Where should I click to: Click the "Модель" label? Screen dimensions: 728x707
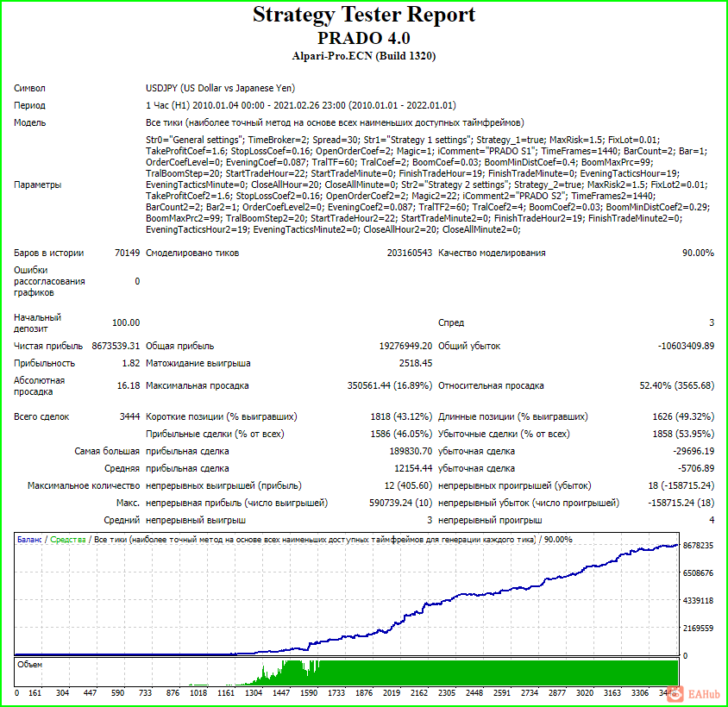coord(29,122)
